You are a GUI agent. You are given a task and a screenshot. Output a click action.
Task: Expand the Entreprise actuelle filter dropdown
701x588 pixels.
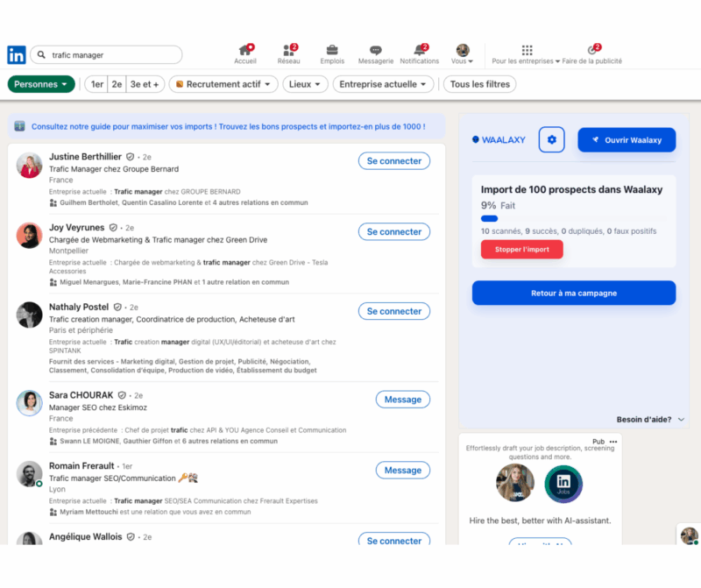384,84
